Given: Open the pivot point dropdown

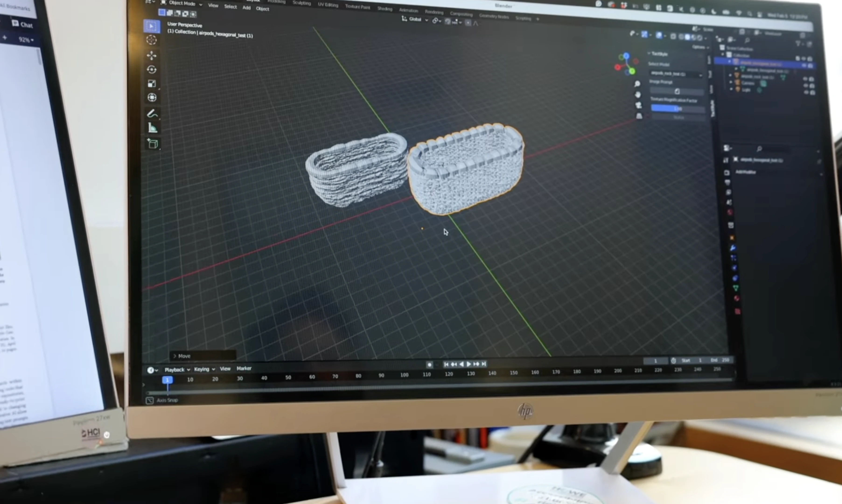Looking at the screenshot, I should 437,21.
